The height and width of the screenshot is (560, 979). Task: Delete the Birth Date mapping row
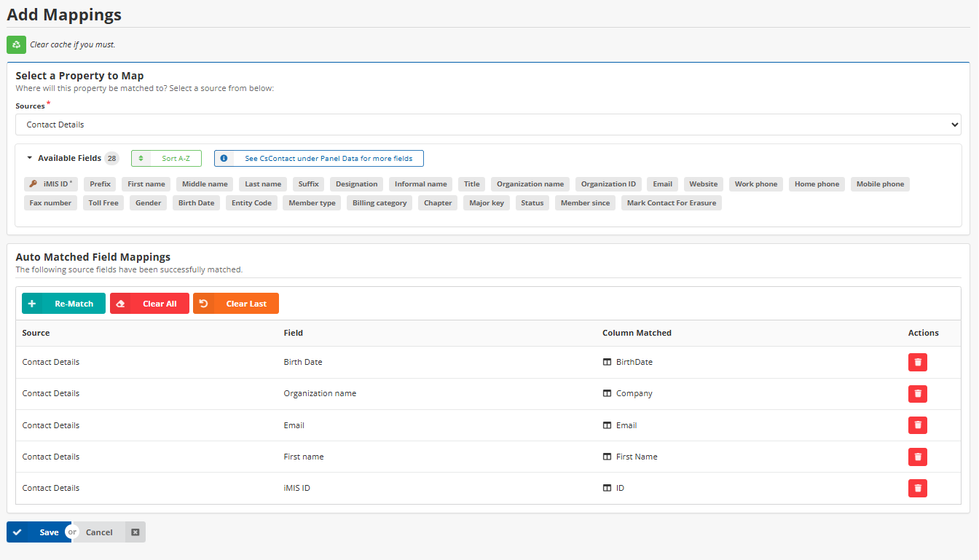pos(917,362)
